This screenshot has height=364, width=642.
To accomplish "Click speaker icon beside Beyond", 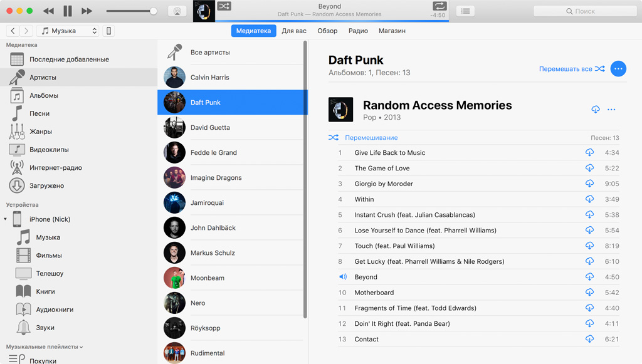I will (x=343, y=277).
